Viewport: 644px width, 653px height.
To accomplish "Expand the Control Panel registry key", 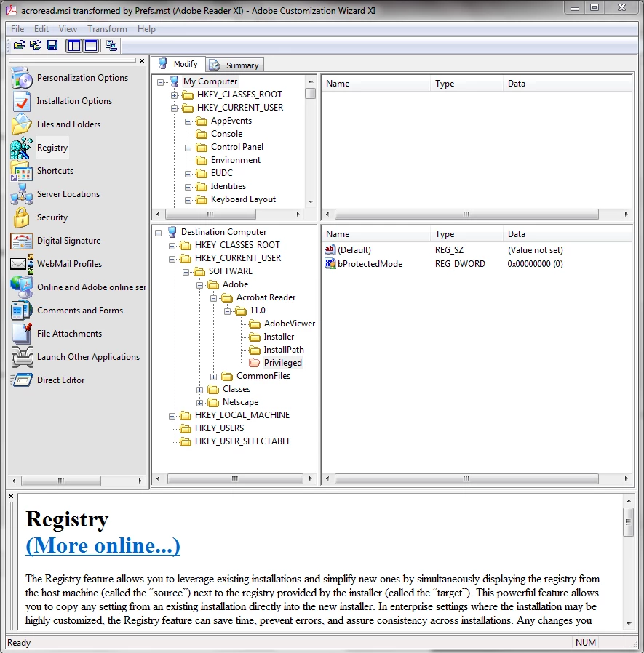I will pos(188,148).
